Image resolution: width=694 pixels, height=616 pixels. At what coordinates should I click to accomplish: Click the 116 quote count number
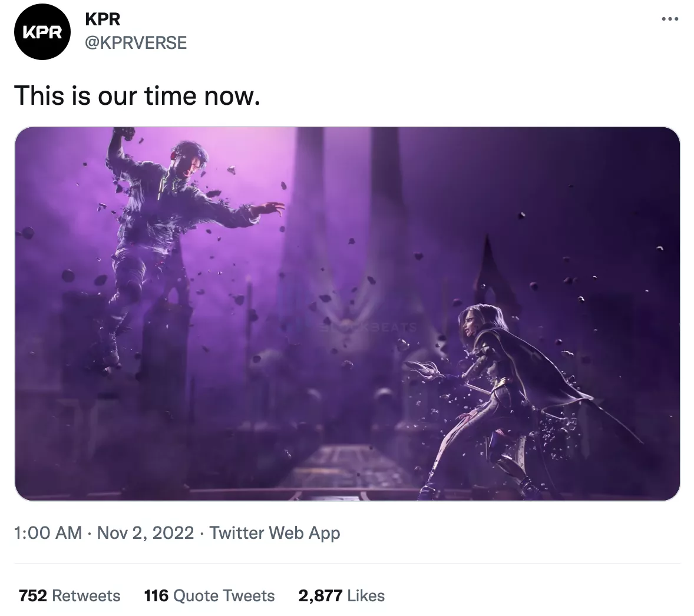pyautogui.click(x=156, y=595)
